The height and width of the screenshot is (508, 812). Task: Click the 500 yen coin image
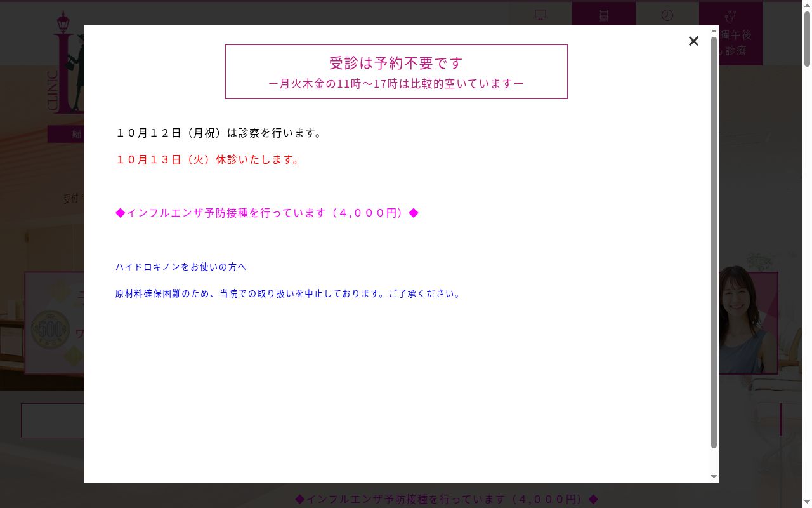[50, 328]
